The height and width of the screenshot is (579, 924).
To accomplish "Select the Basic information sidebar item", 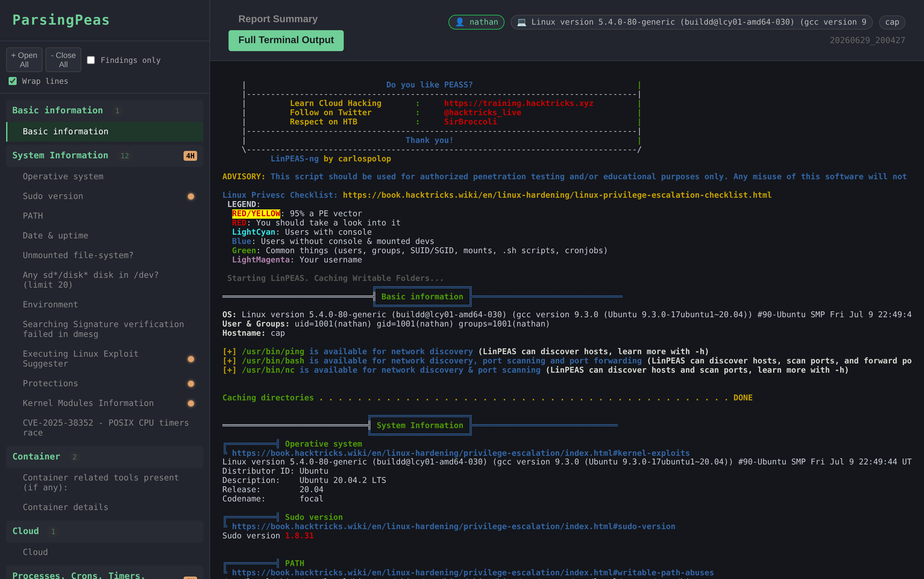I will click(x=104, y=131).
